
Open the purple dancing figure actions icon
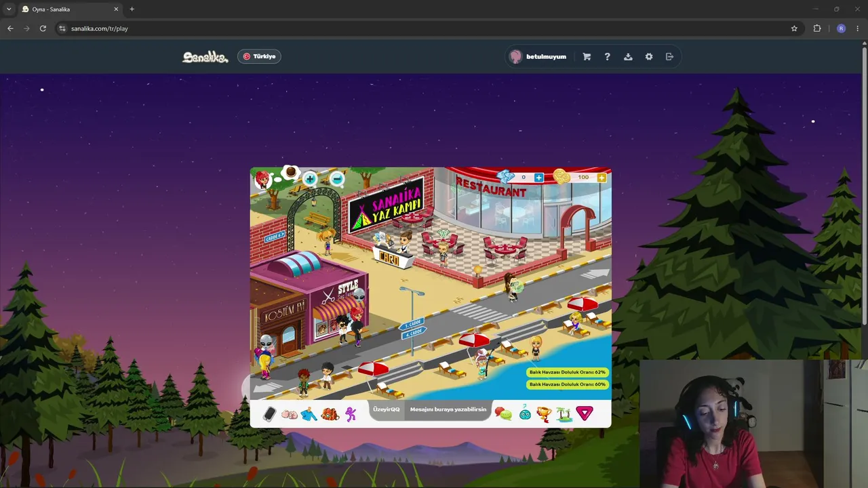click(351, 413)
